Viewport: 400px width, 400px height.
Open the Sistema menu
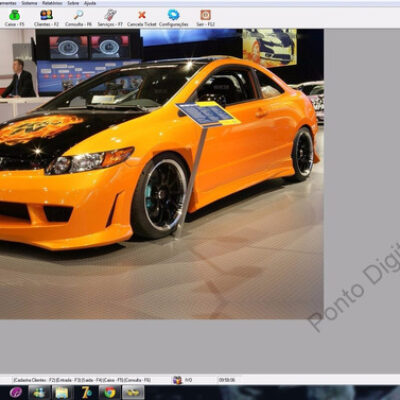pyautogui.click(x=29, y=3)
